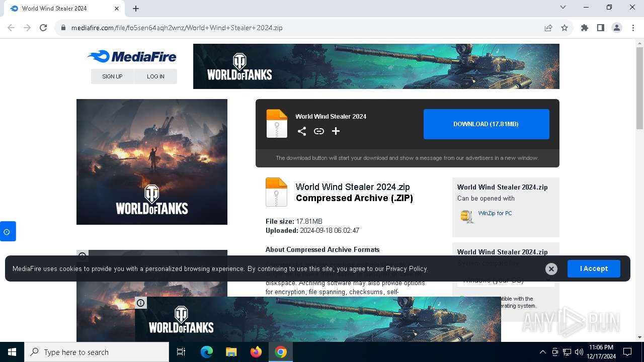Click the taskbar search box

click(x=97, y=352)
